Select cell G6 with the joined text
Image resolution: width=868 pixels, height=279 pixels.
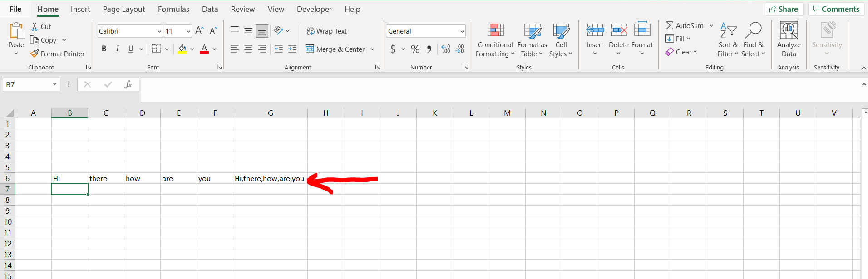click(x=270, y=178)
